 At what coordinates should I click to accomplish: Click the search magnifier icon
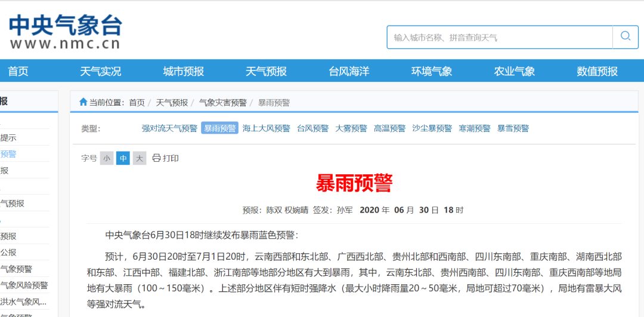[626, 36]
